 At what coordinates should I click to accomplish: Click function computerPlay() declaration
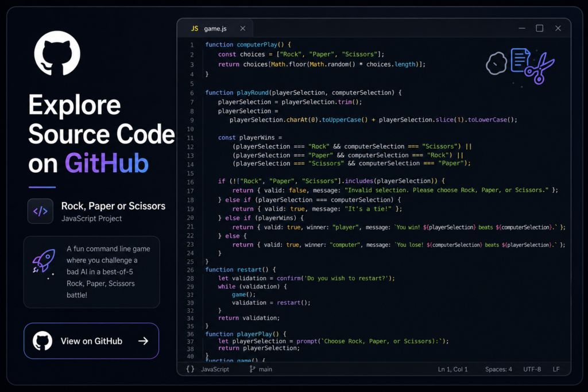point(248,45)
